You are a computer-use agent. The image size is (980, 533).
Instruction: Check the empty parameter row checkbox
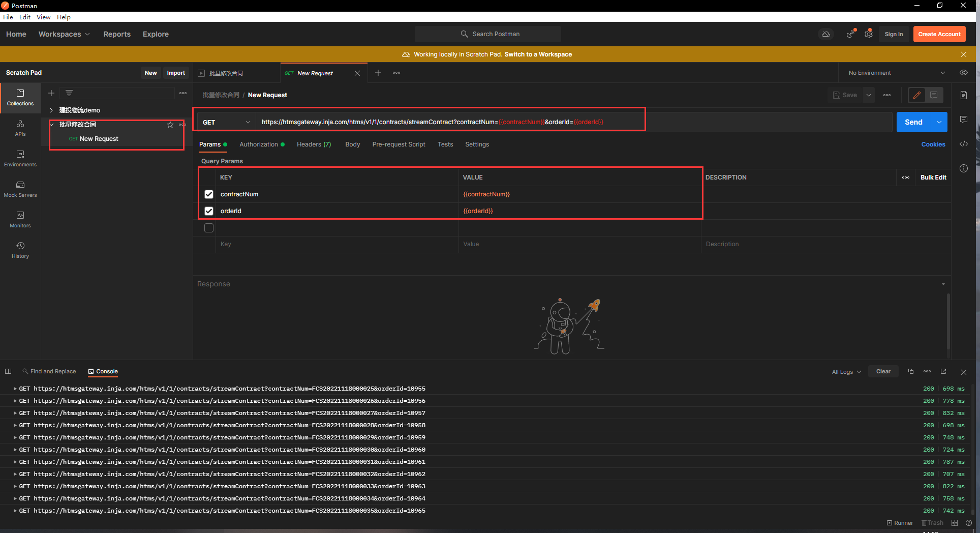(x=209, y=228)
